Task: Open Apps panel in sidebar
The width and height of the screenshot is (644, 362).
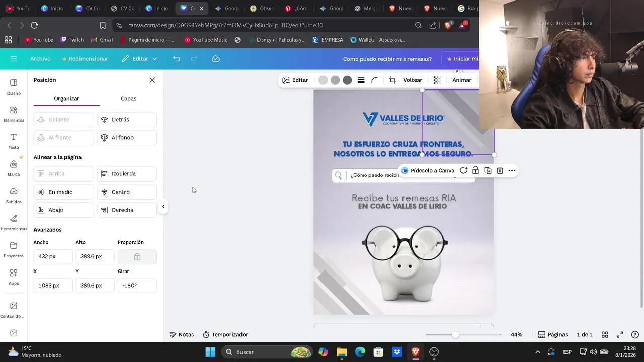Action: pyautogui.click(x=14, y=277)
